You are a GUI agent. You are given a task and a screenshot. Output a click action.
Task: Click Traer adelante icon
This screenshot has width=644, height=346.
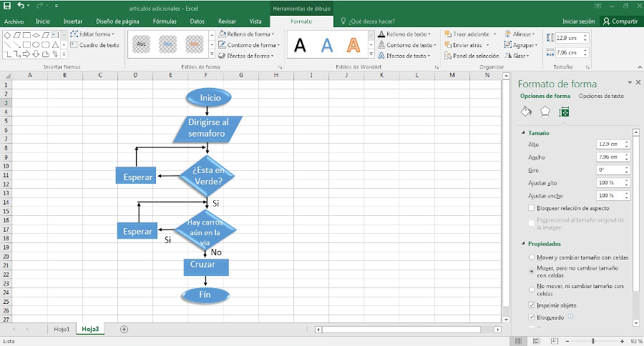[x=448, y=34]
